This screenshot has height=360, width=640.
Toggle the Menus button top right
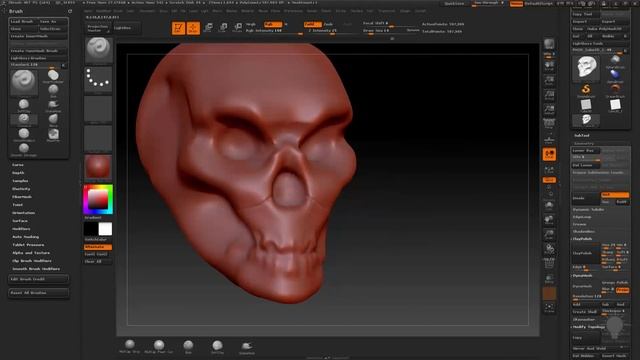516,4
